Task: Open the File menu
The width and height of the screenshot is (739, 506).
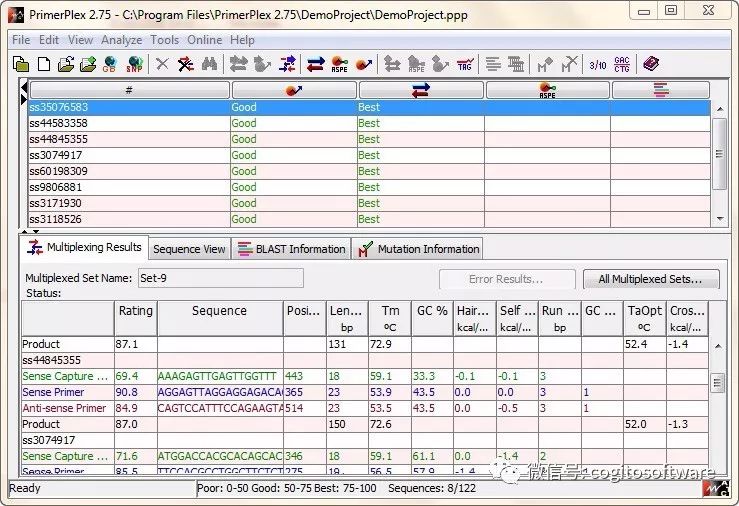Action: click(21, 40)
